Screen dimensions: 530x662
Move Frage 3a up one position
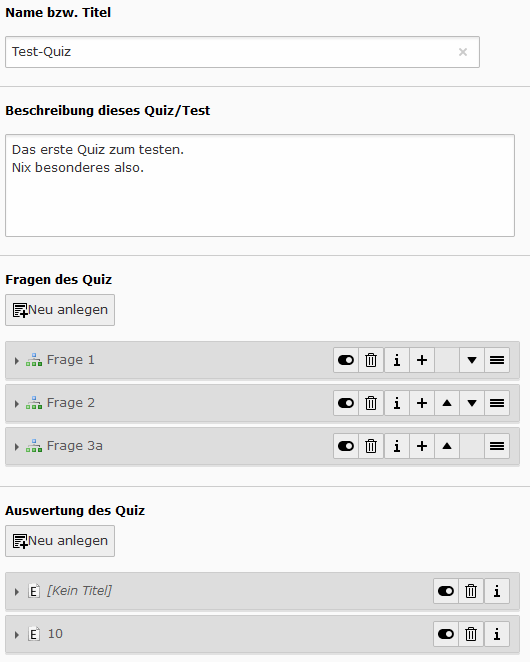[x=447, y=446]
